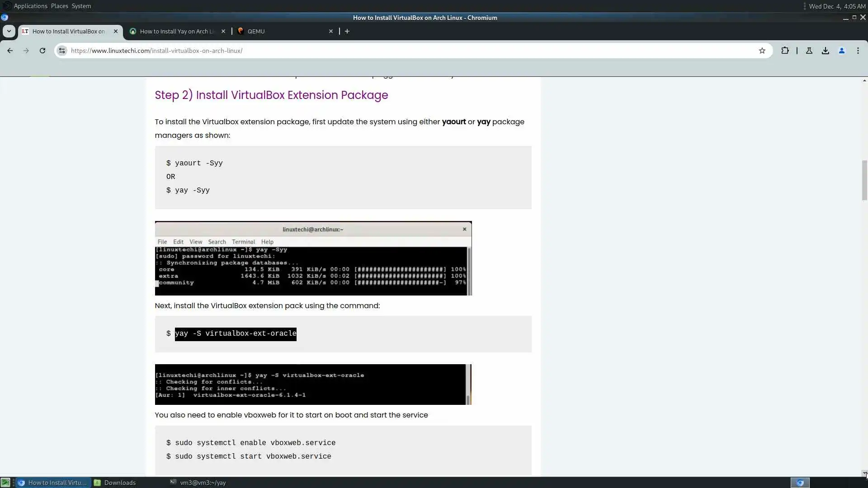868x488 pixels.
Task: Click the URL address field
Action: point(407,51)
